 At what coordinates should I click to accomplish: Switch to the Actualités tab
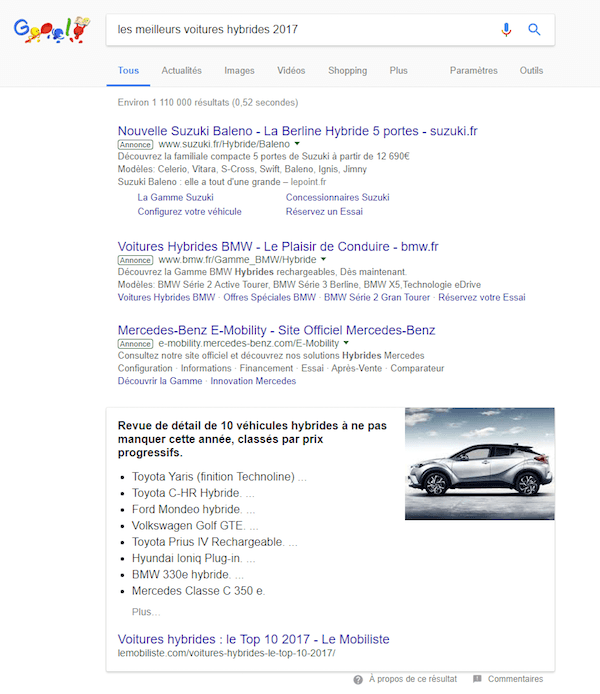coord(181,70)
